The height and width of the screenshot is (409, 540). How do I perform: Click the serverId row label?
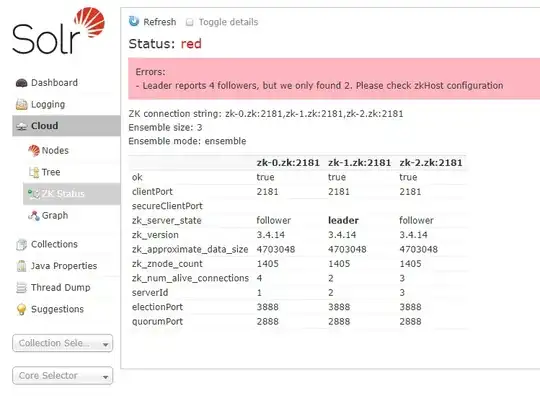(150, 293)
